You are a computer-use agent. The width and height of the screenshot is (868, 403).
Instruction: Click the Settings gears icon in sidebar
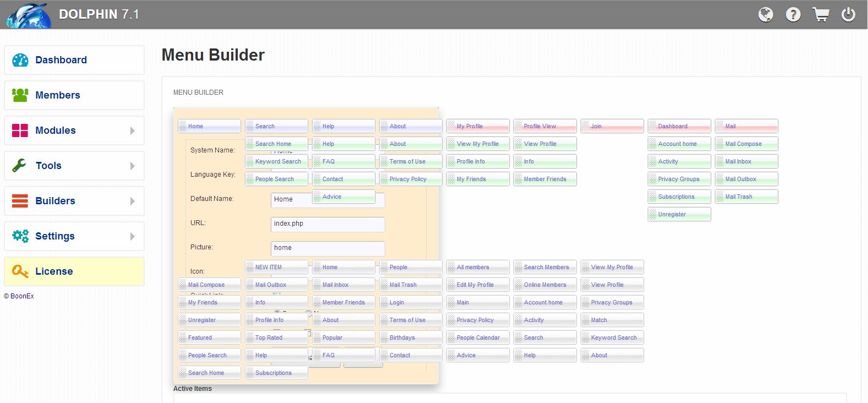coord(20,236)
